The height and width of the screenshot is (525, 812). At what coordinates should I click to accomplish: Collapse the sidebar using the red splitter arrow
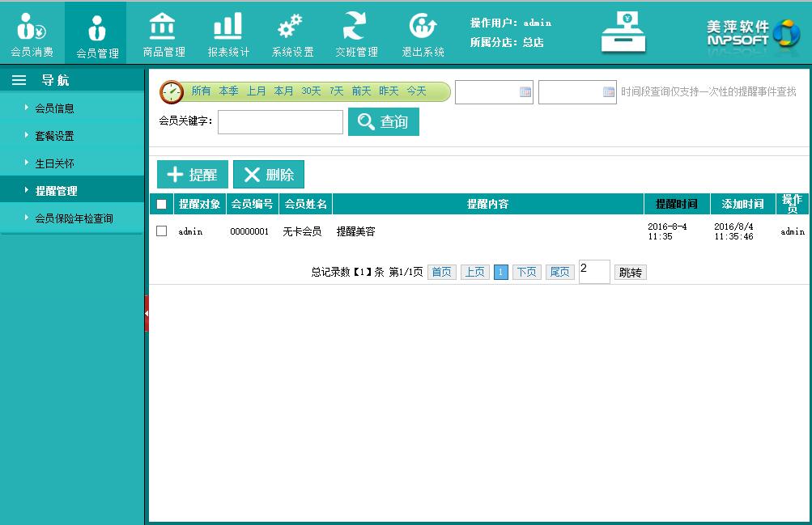(x=147, y=313)
